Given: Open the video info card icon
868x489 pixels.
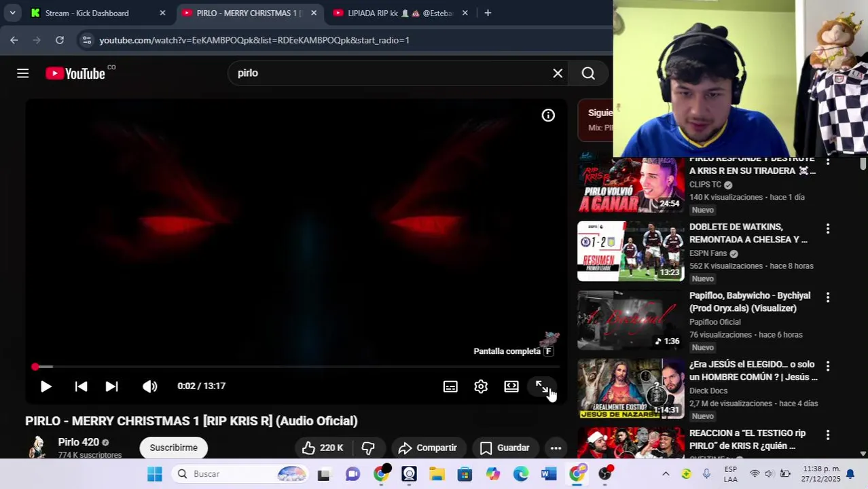Looking at the screenshot, I should tap(548, 115).
